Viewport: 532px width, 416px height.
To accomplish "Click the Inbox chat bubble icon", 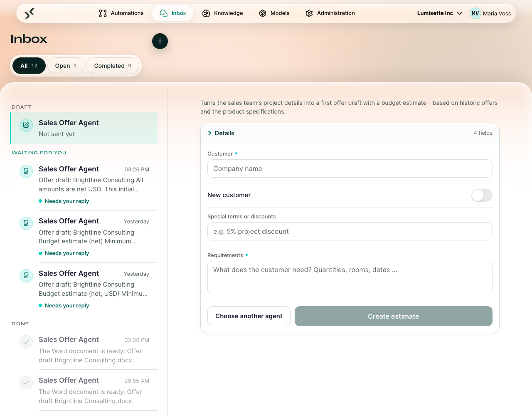I will pos(164,13).
